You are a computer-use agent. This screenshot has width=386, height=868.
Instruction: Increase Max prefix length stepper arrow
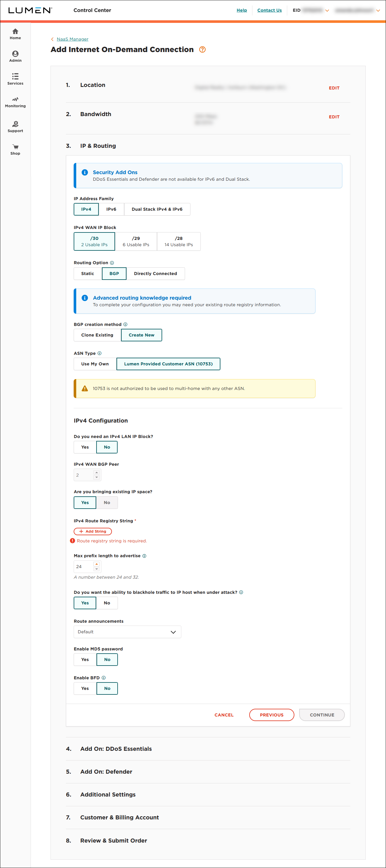click(96, 564)
